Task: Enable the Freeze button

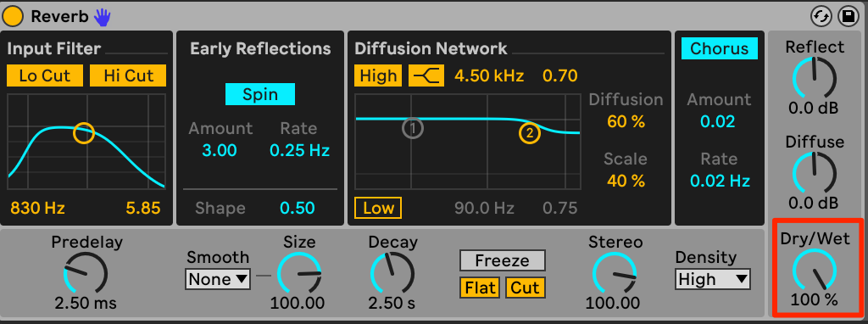Action: click(x=502, y=260)
